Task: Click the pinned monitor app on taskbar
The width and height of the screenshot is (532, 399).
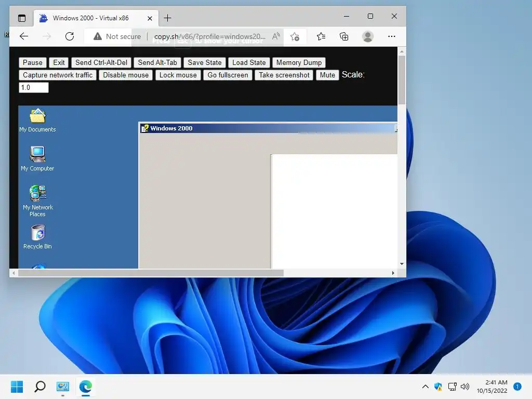Action: (63, 387)
